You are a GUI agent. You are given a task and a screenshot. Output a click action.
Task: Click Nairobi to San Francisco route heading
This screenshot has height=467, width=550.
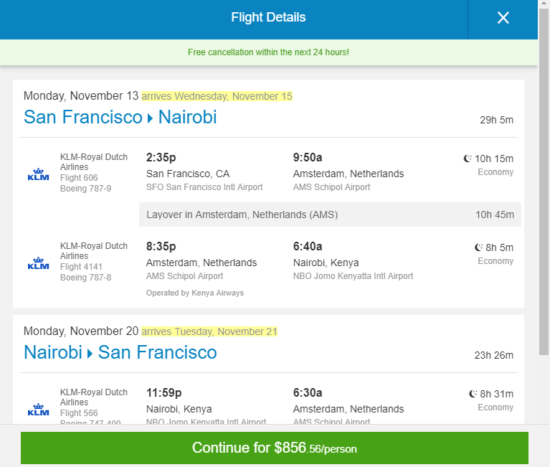(120, 352)
